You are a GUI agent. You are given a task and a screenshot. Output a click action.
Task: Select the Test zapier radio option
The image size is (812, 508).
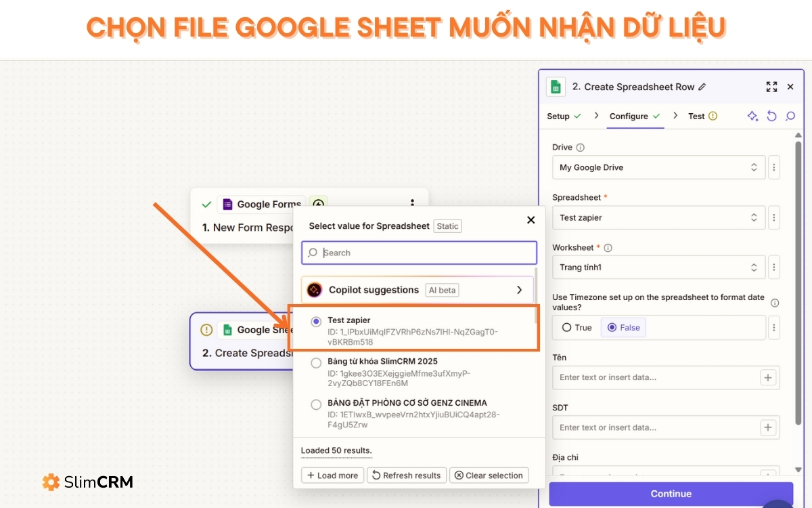click(316, 322)
